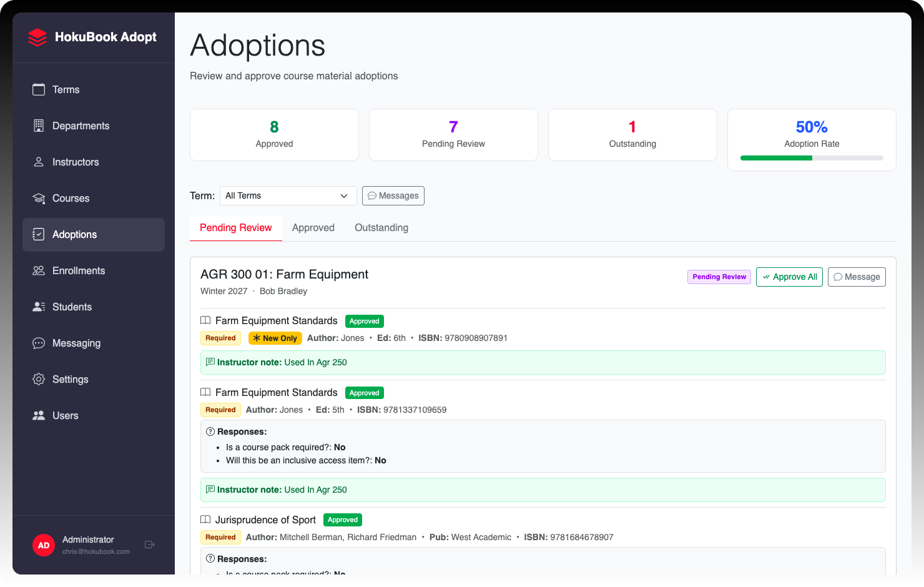The width and height of the screenshot is (924, 587).
Task: Click the Students icon in sidebar
Action: [39, 307]
